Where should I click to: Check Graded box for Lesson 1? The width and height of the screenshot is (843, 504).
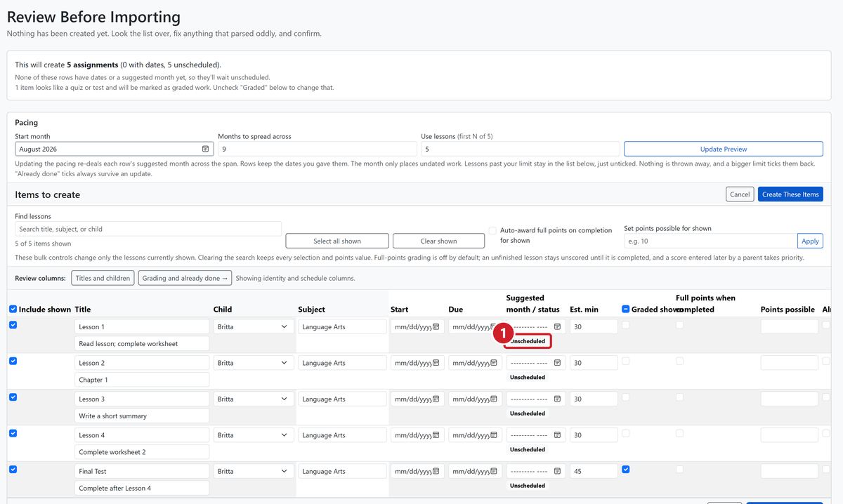coord(626,325)
